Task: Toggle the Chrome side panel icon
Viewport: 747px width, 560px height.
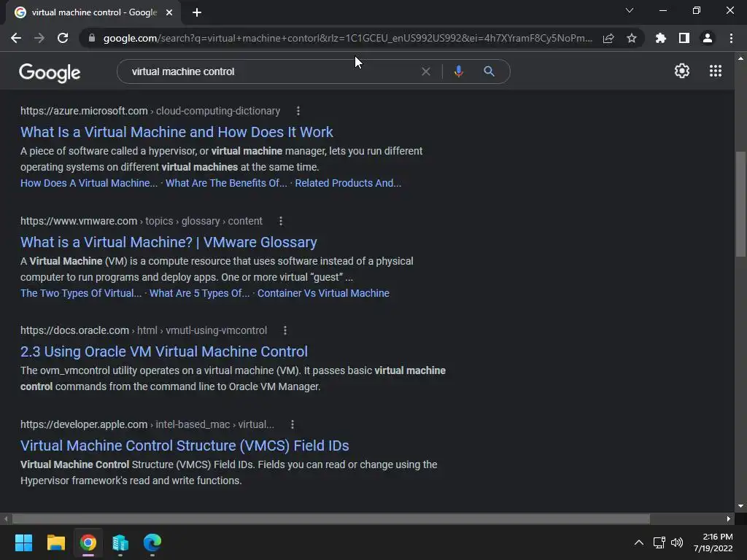Action: (684, 38)
